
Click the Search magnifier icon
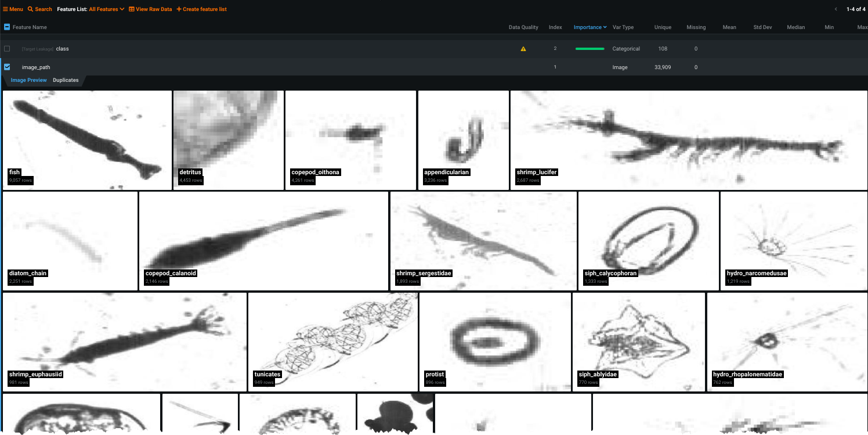(30, 9)
